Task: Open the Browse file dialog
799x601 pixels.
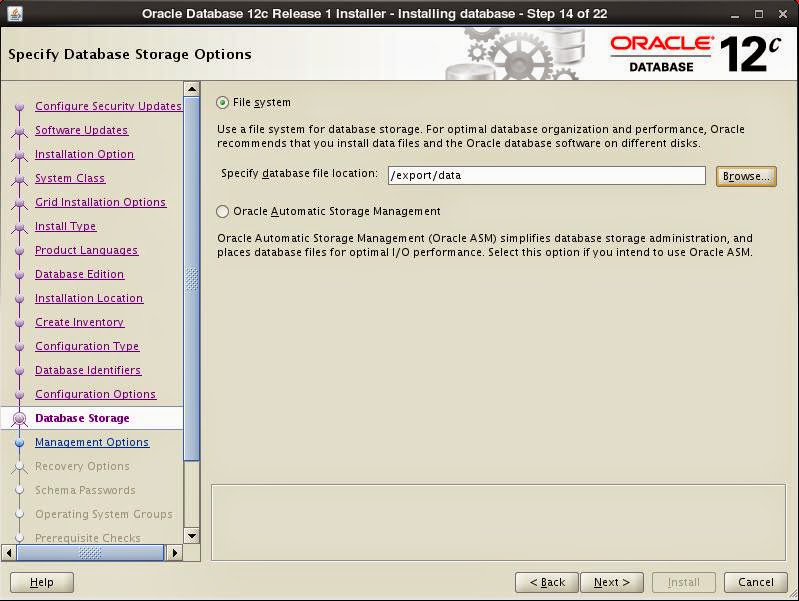Action: pyautogui.click(x=746, y=176)
